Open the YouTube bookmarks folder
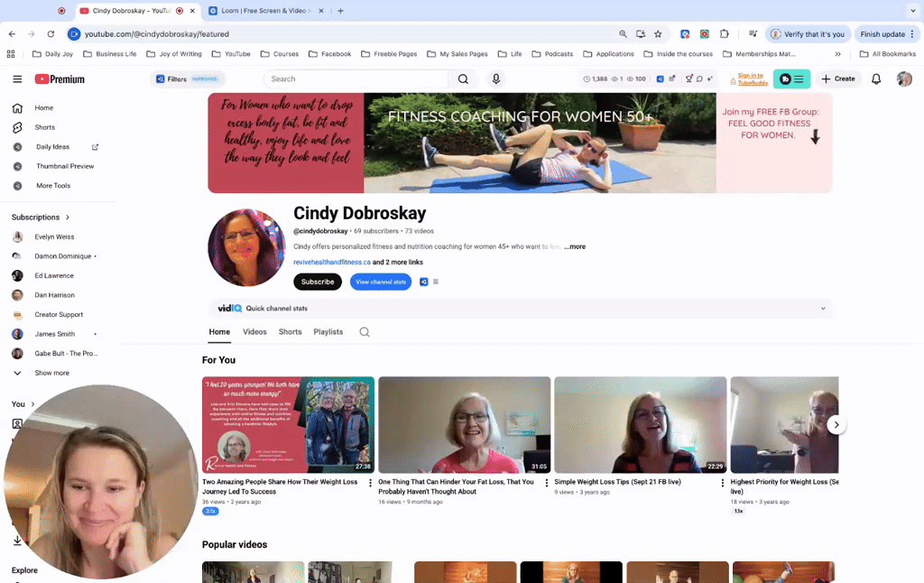Screen dimensions: 924x583 (231, 53)
